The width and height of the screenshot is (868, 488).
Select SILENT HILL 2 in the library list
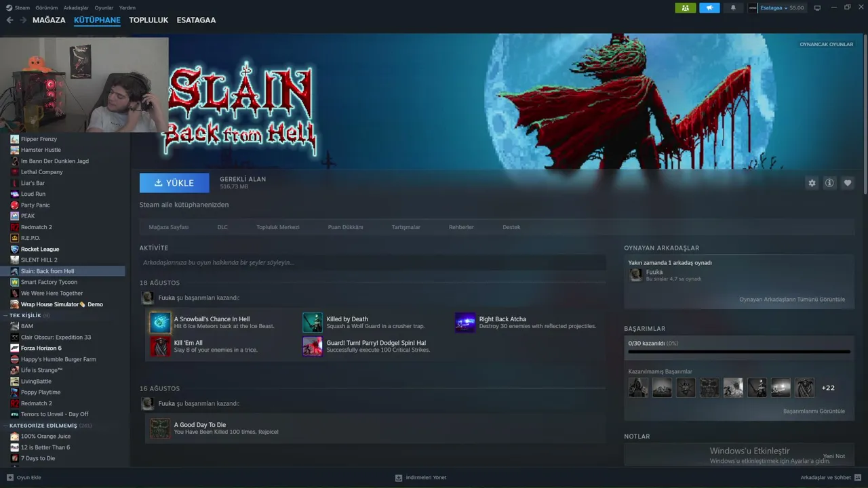click(39, 260)
